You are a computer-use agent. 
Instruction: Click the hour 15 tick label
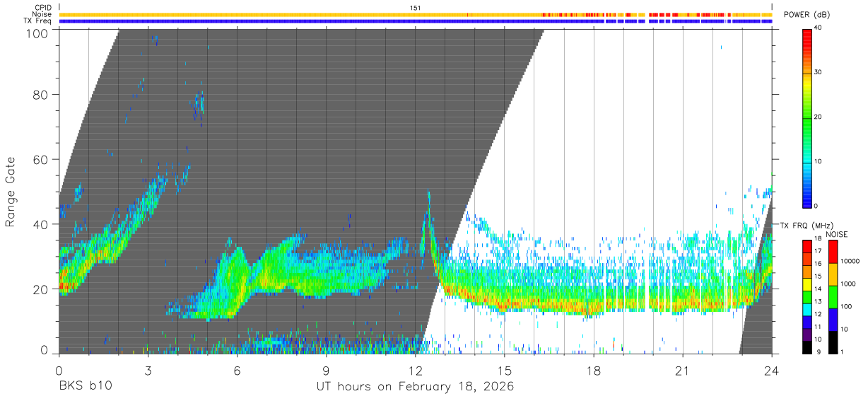(505, 370)
